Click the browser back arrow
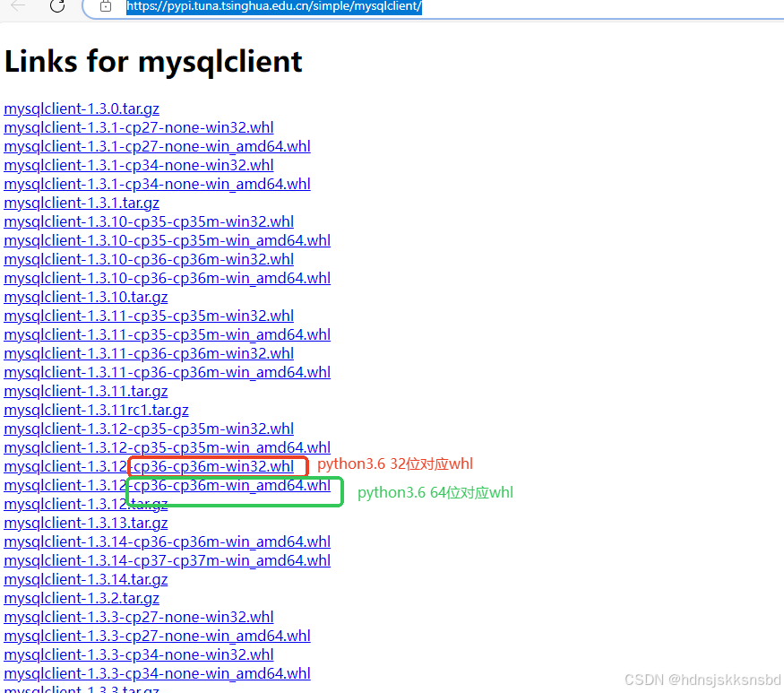The height and width of the screenshot is (693, 784). (x=19, y=7)
